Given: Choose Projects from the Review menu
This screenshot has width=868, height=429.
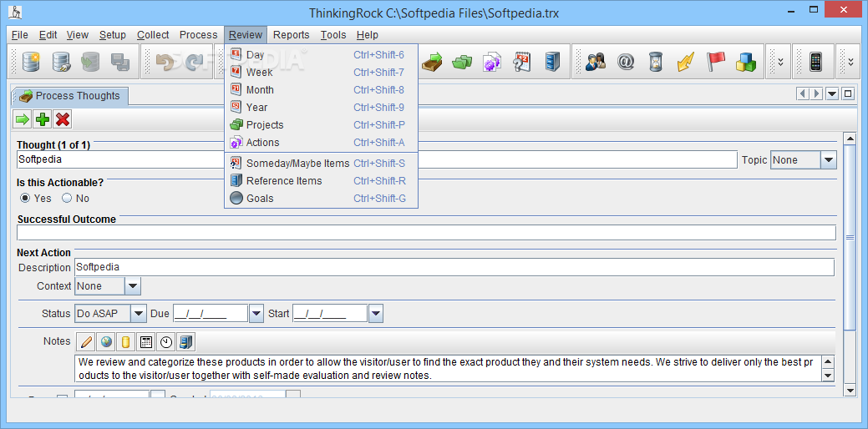Looking at the screenshot, I should [321, 125].
